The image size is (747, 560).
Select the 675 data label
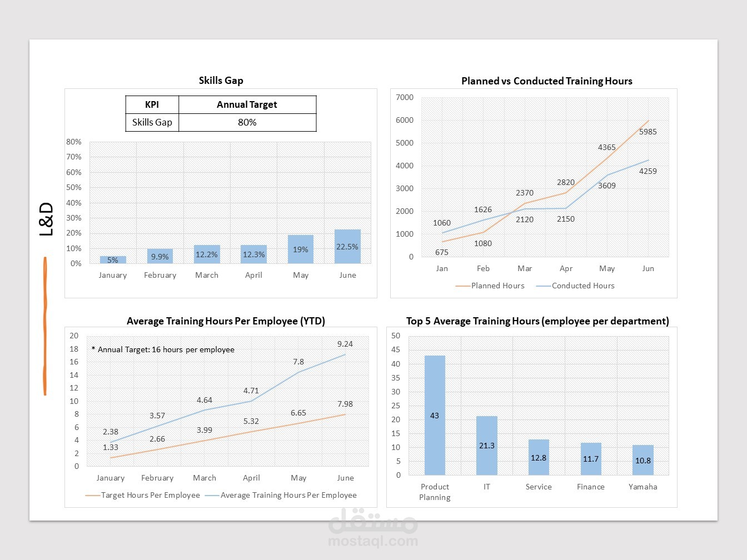tap(442, 252)
